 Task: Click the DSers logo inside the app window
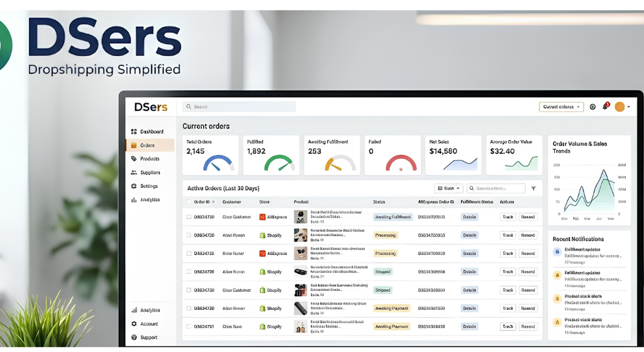tap(151, 107)
